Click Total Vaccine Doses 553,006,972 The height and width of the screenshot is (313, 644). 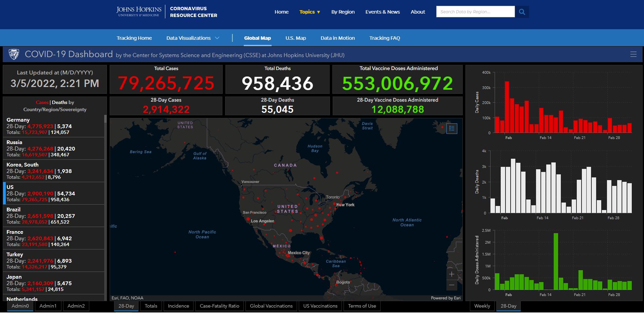coord(398,83)
